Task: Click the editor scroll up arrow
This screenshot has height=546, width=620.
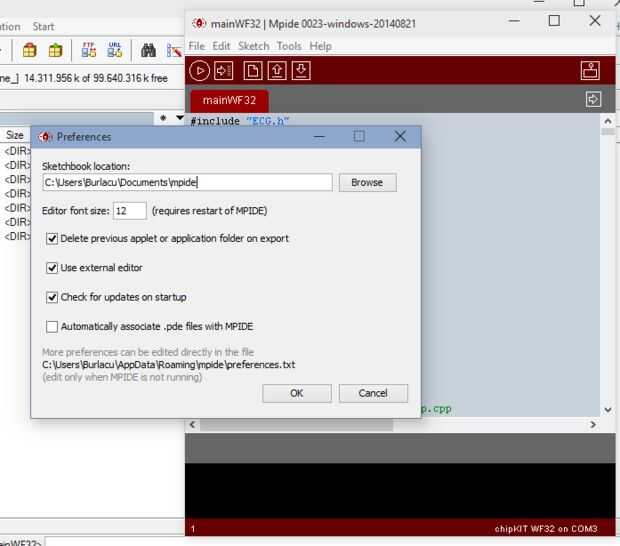Action: (608, 121)
